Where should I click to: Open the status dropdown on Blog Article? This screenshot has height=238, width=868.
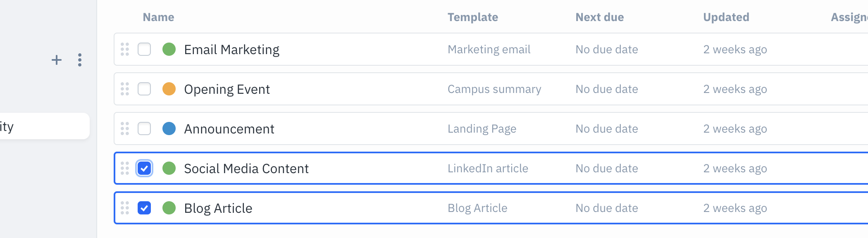pyautogui.click(x=169, y=208)
